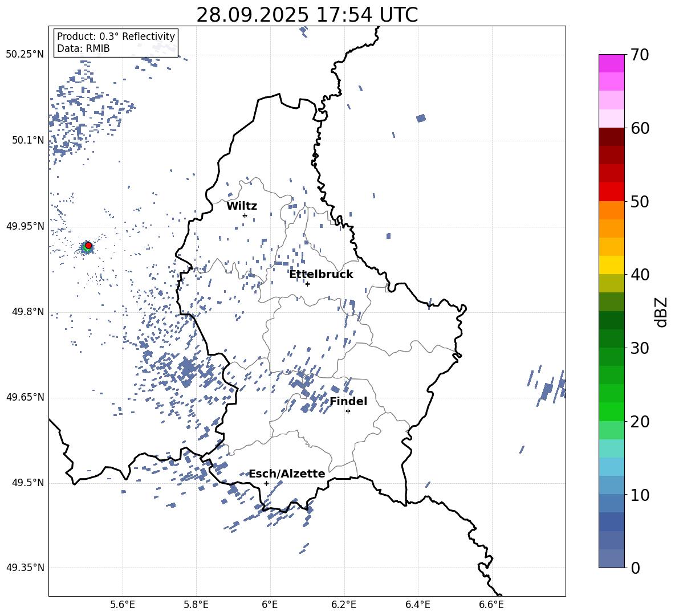
Task: Click the 6.4°E longitude label
Action: coord(417,605)
